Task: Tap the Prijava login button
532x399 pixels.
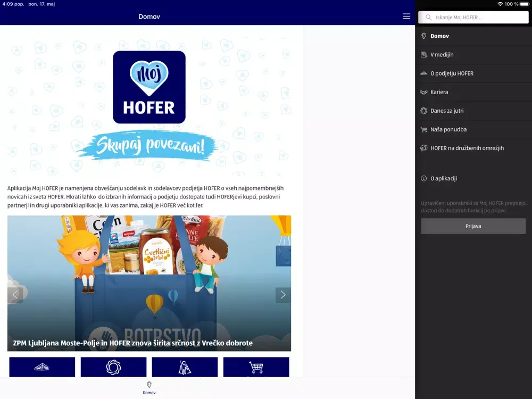Action: click(473, 226)
